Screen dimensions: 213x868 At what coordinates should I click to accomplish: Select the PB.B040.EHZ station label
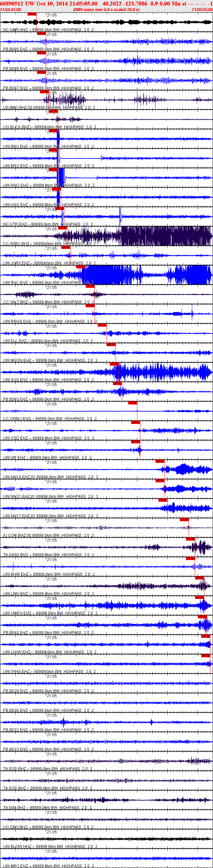point(49,633)
